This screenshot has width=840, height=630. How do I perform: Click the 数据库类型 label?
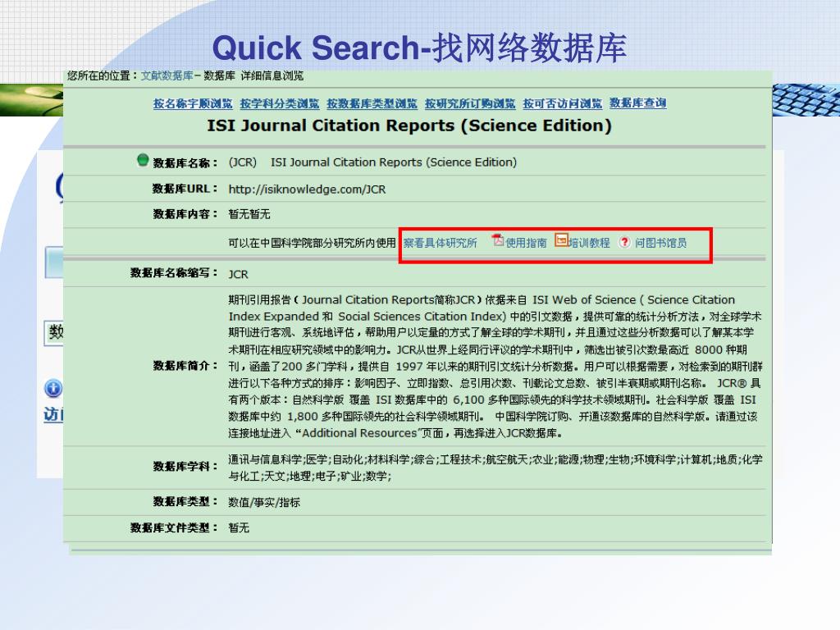(x=185, y=501)
